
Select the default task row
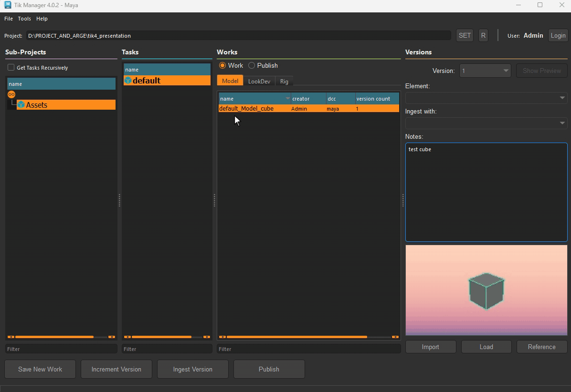coord(167,81)
